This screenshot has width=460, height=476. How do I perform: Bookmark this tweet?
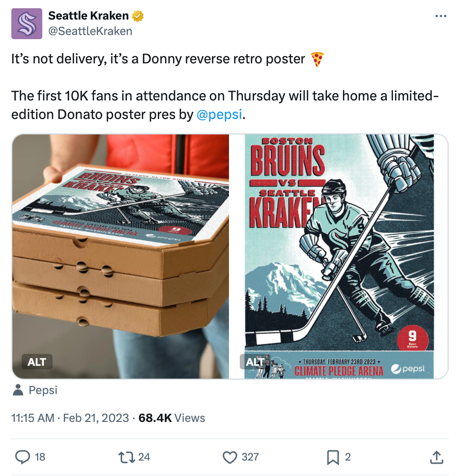(333, 457)
